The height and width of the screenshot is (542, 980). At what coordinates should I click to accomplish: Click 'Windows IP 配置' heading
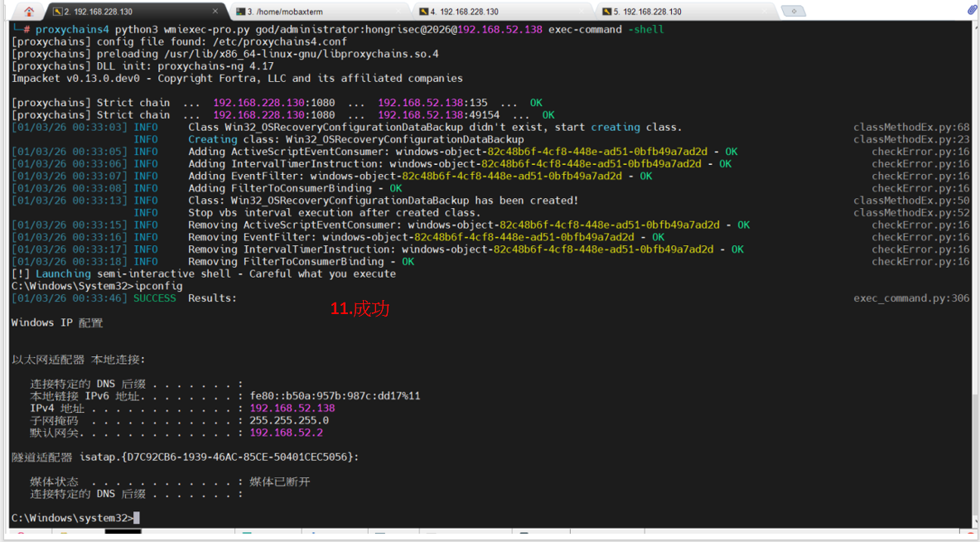point(57,322)
